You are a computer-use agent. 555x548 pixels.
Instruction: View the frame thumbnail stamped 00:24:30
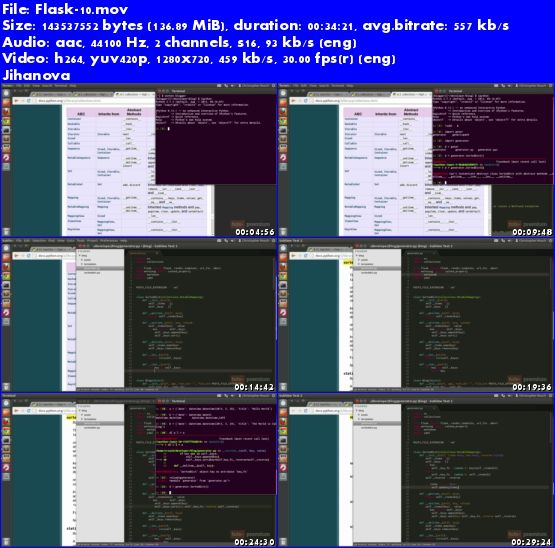(139, 470)
